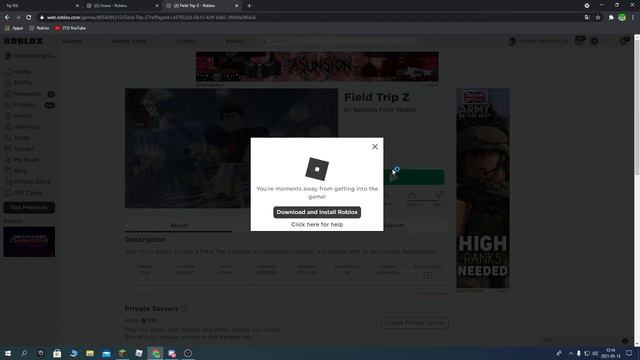Open the YouTube bookmark in bookmarks bar
Screen dimensions: 640x360
pyautogui.click(x=70, y=28)
